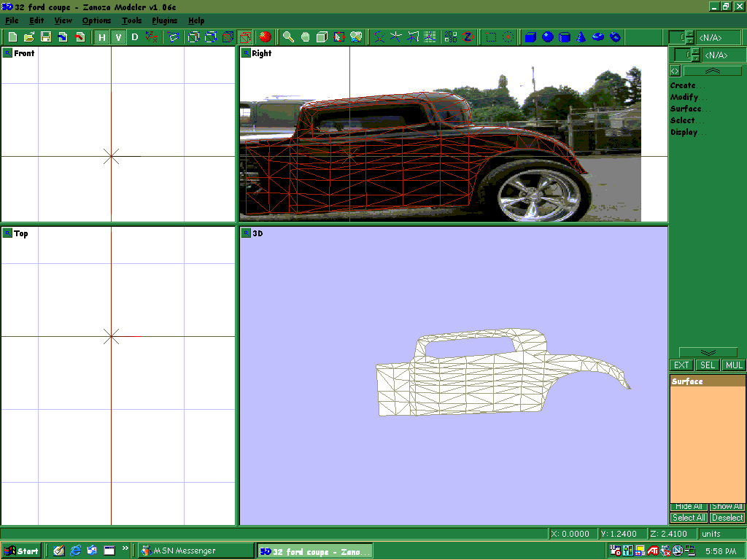
Task: Create a blue cube primitive
Action: (530, 37)
